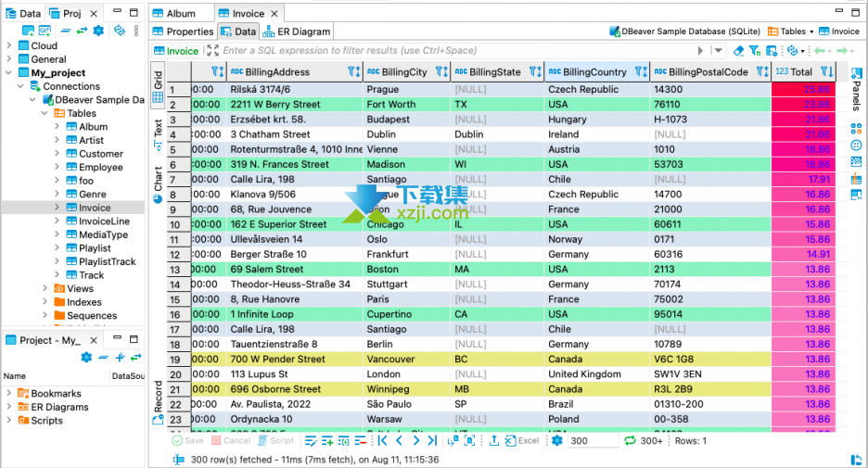The height and width of the screenshot is (468, 868).
Task: Click the link with editor arrows icon
Action: point(82,31)
